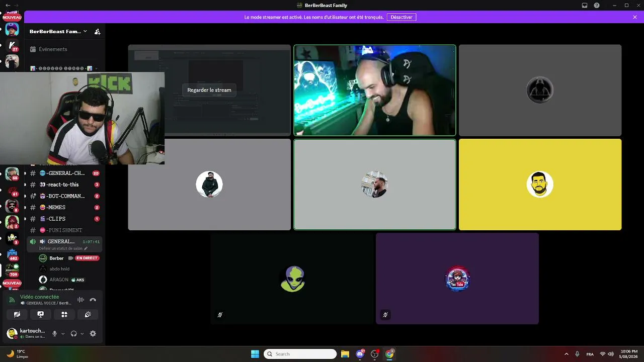The height and width of the screenshot is (362, 644).
Task: Open server icon with badge 61
Action: click(12, 190)
